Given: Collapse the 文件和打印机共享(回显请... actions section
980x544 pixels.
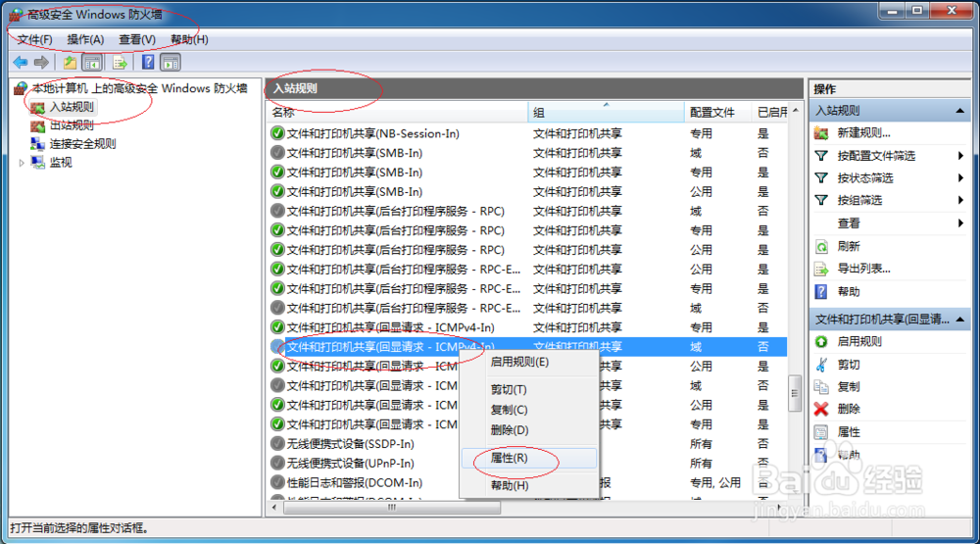Looking at the screenshot, I should click(x=960, y=320).
